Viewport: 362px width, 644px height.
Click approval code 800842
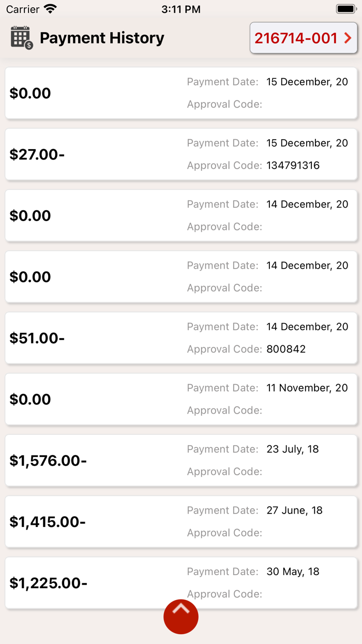click(x=286, y=349)
